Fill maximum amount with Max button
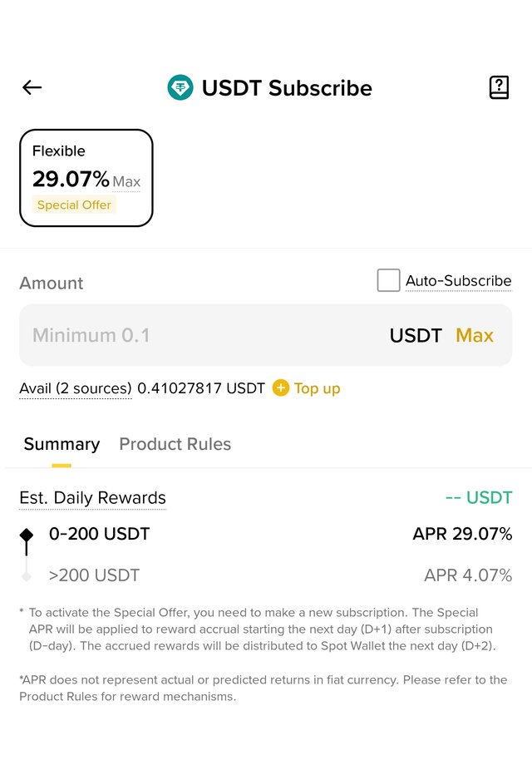The width and height of the screenshot is (532, 765). [x=475, y=335]
